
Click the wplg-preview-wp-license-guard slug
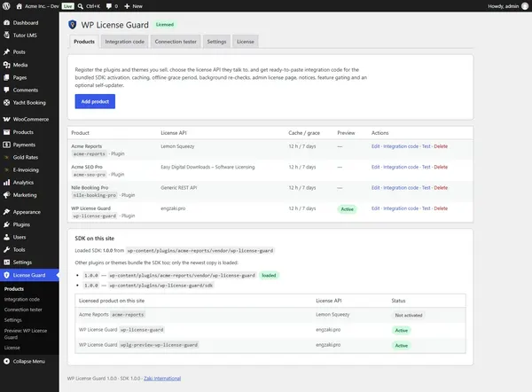tap(159, 345)
